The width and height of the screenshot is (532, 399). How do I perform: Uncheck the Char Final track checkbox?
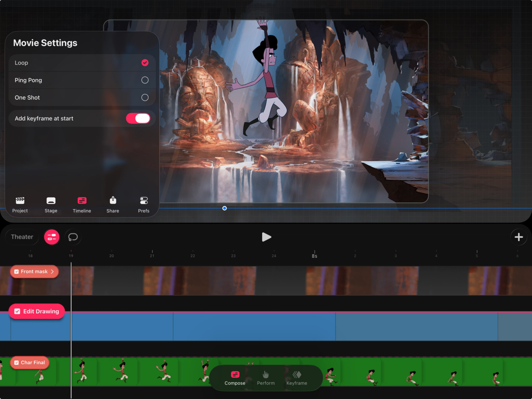pos(17,362)
